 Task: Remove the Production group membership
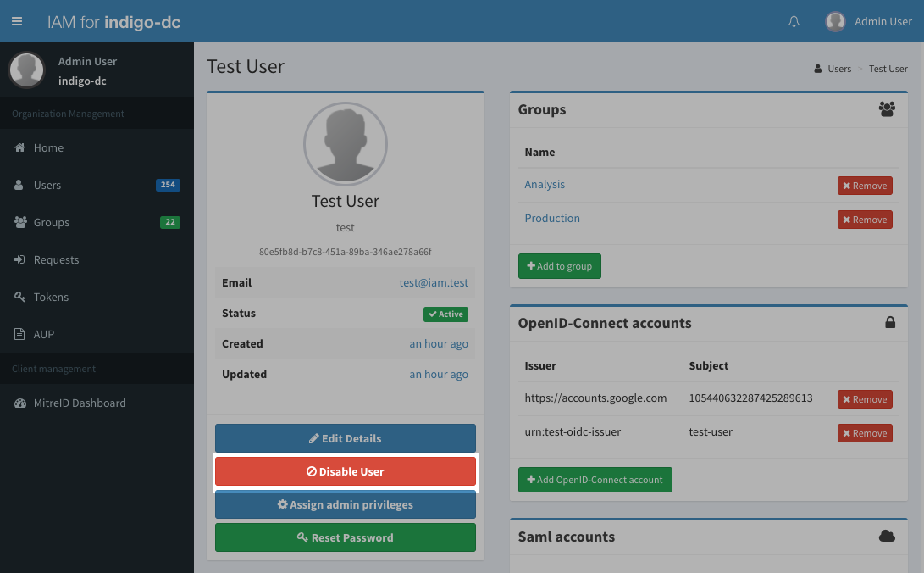[864, 219]
